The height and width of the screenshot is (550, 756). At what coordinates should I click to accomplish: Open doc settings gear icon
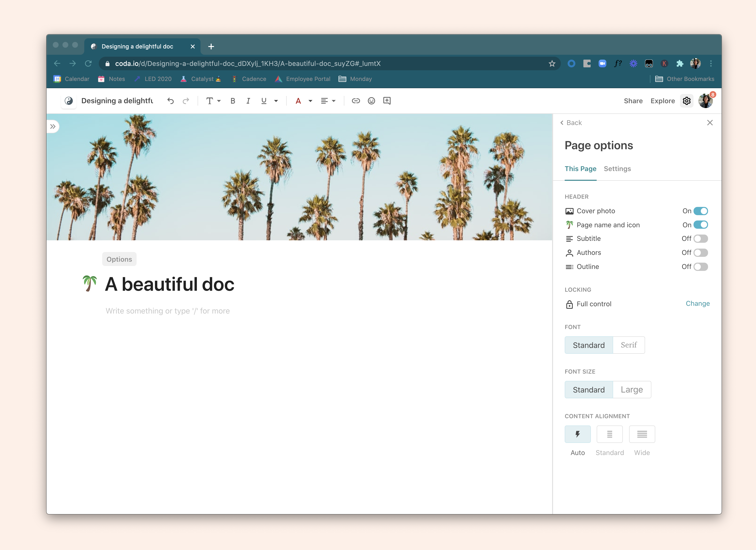point(686,101)
